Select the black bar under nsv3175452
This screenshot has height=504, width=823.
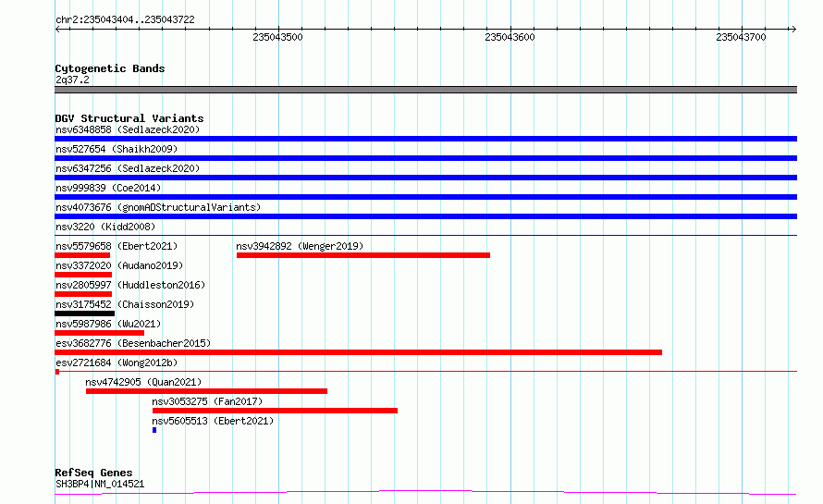(x=84, y=313)
